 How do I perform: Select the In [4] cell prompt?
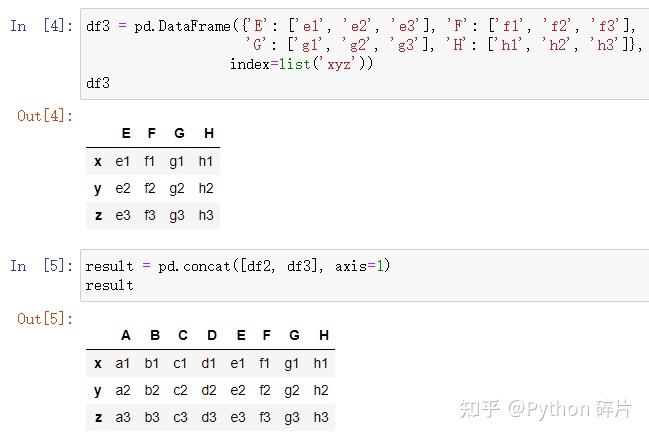point(39,26)
